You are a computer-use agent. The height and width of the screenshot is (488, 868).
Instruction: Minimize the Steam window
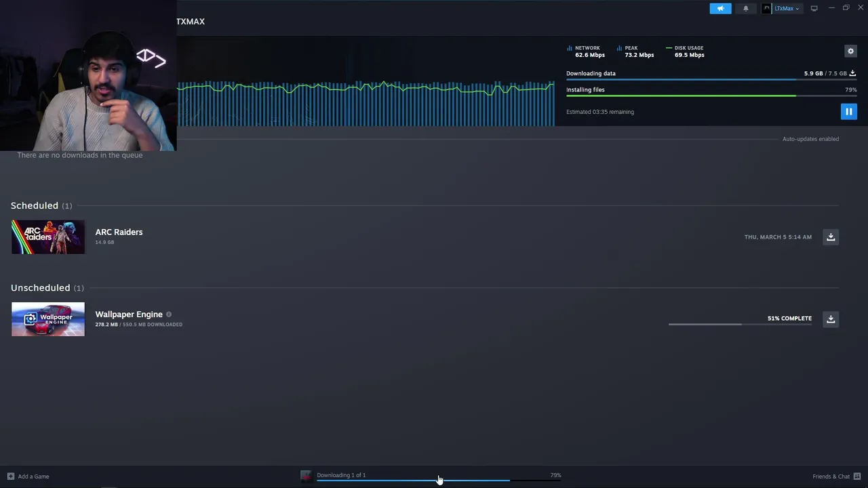(831, 8)
